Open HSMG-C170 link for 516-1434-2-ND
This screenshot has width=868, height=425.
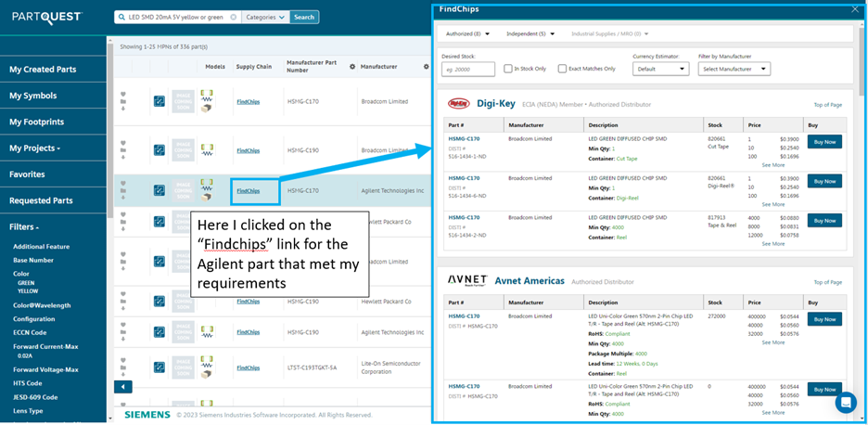coord(464,218)
